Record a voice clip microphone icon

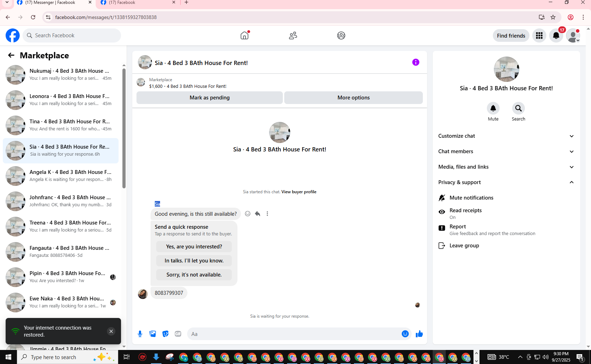[x=140, y=334]
